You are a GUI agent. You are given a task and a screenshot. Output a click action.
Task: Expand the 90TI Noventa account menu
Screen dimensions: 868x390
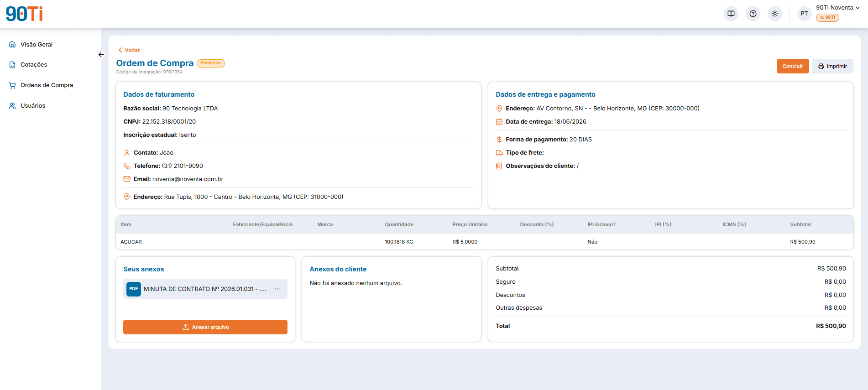(x=837, y=8)
